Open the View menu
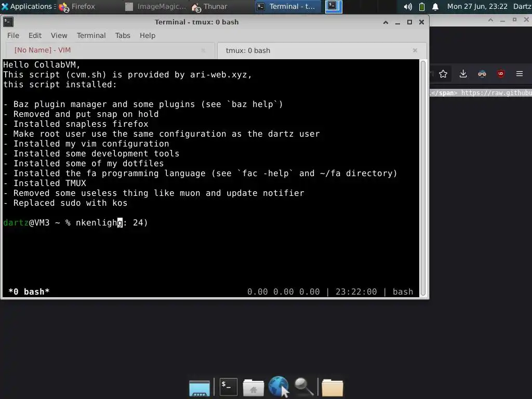Image resolution: width=532 pixels, height=399 pixels. pyautogui.click(x=59, y=35)
